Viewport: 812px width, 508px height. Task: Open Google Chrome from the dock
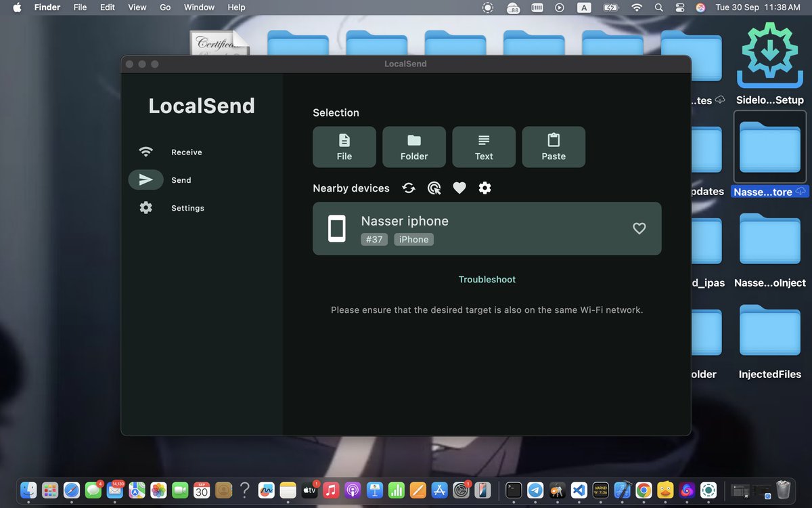[x=644, y=489]
